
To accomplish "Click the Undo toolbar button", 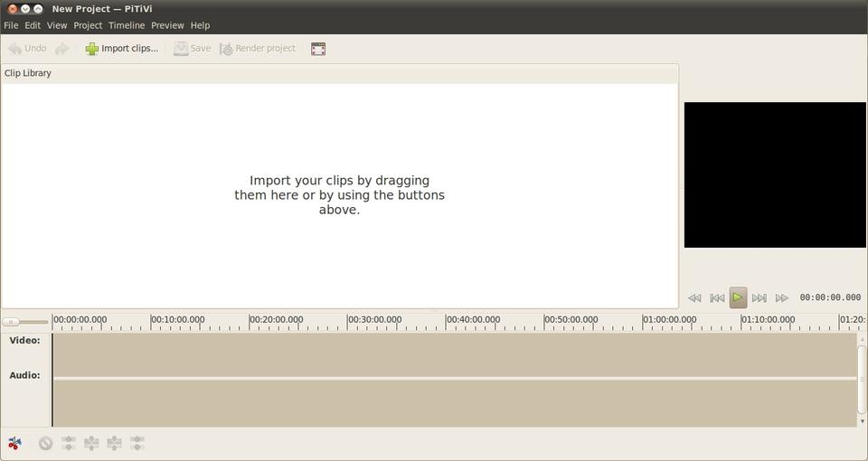I will [x=27, y=49].
